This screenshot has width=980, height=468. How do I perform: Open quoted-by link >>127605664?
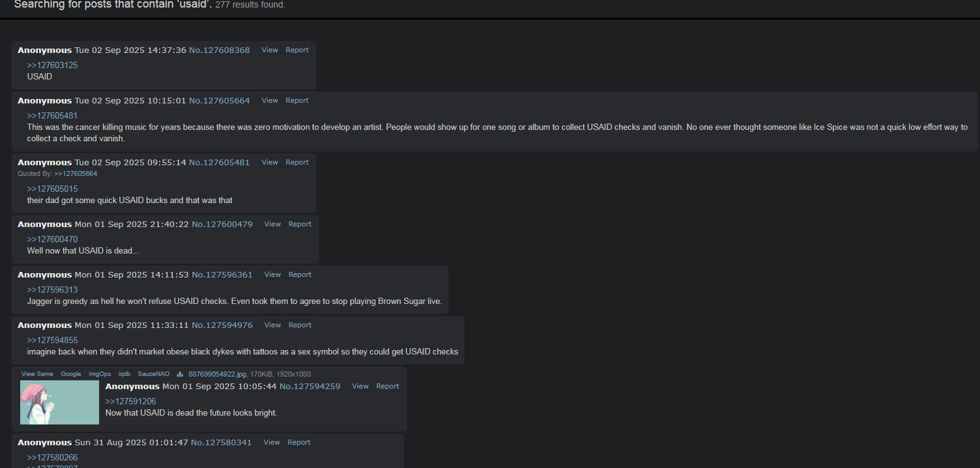pos(76,173)
